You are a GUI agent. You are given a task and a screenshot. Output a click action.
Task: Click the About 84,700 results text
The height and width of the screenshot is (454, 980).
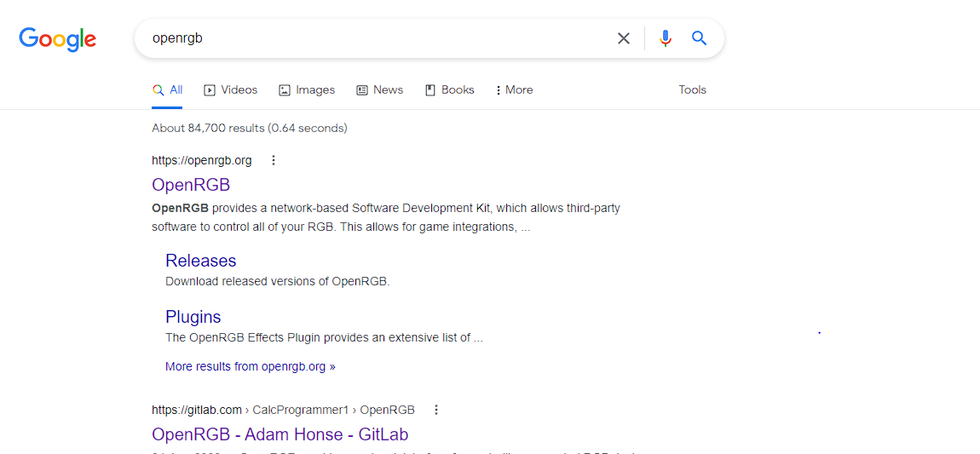tap(250, 128)
